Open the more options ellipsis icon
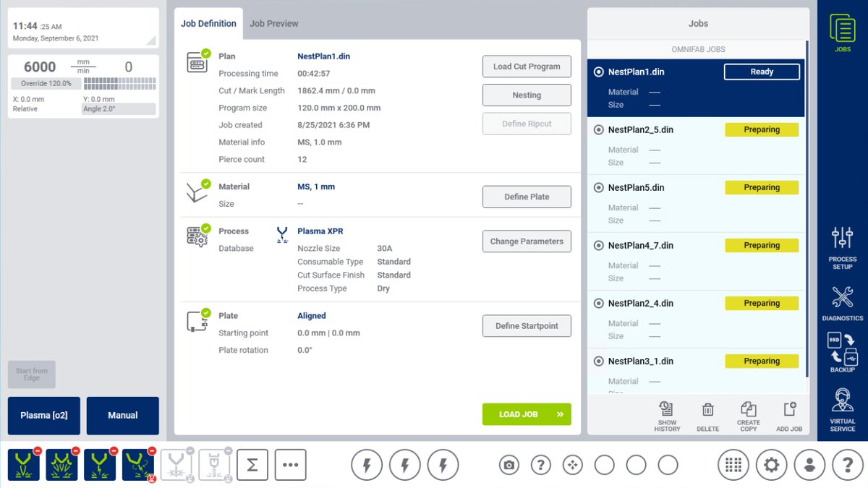The image size is (868, 488). coord(291,465)
